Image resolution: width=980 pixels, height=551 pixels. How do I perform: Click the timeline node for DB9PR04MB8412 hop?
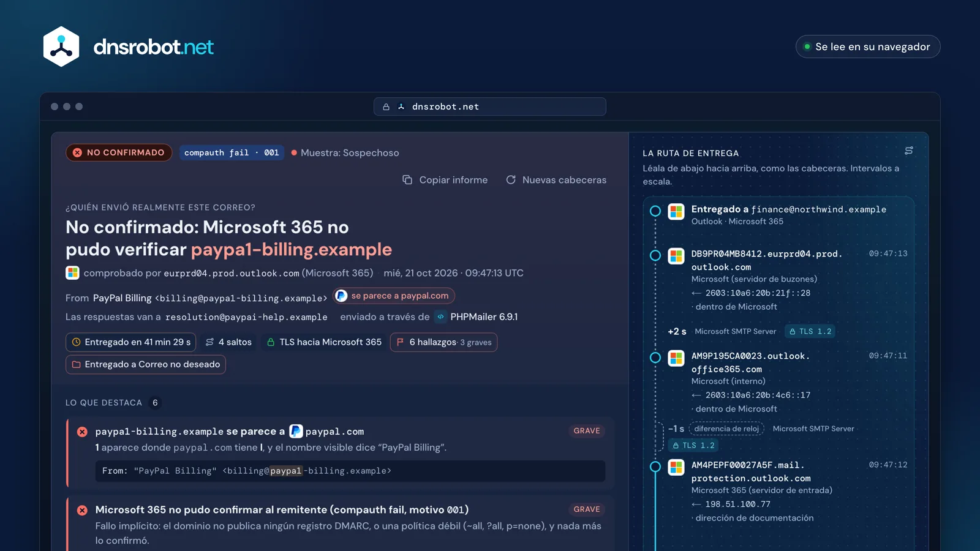pos(655,255)
